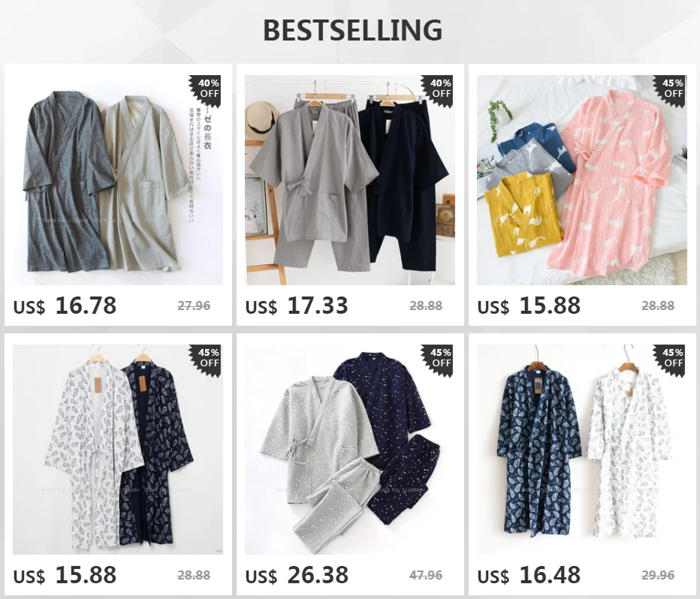Click the BESTSELLING section heading
The width and height of the screenshot is (700, 599).
pyautogui.click(x=353, y=30)
